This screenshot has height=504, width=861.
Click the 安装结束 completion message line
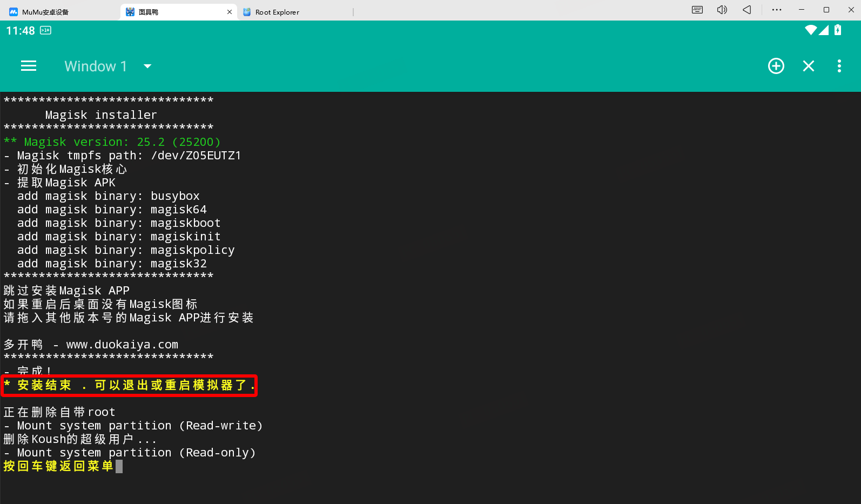[129, 385]
